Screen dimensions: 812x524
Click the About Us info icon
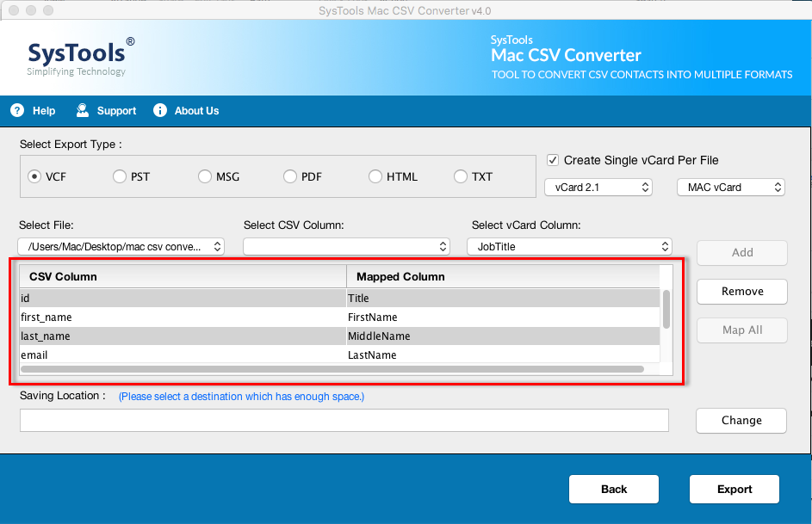[x=160, y=110]
